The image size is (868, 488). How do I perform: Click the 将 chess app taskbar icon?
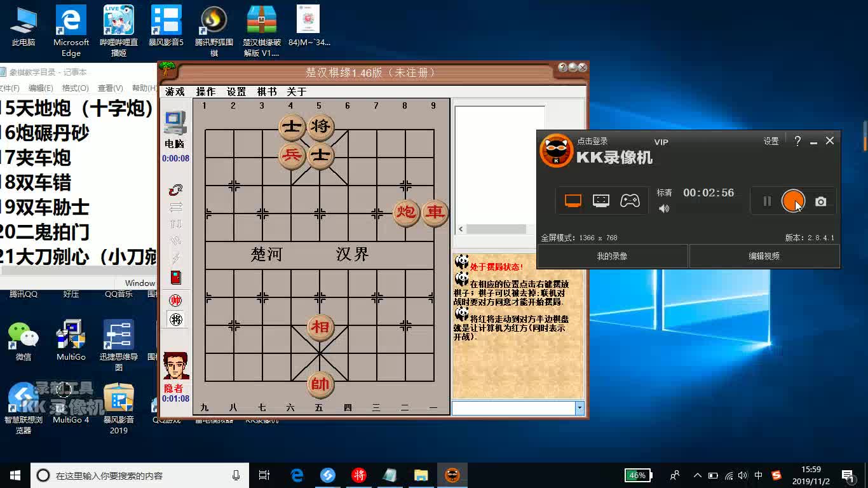(359, 475)
